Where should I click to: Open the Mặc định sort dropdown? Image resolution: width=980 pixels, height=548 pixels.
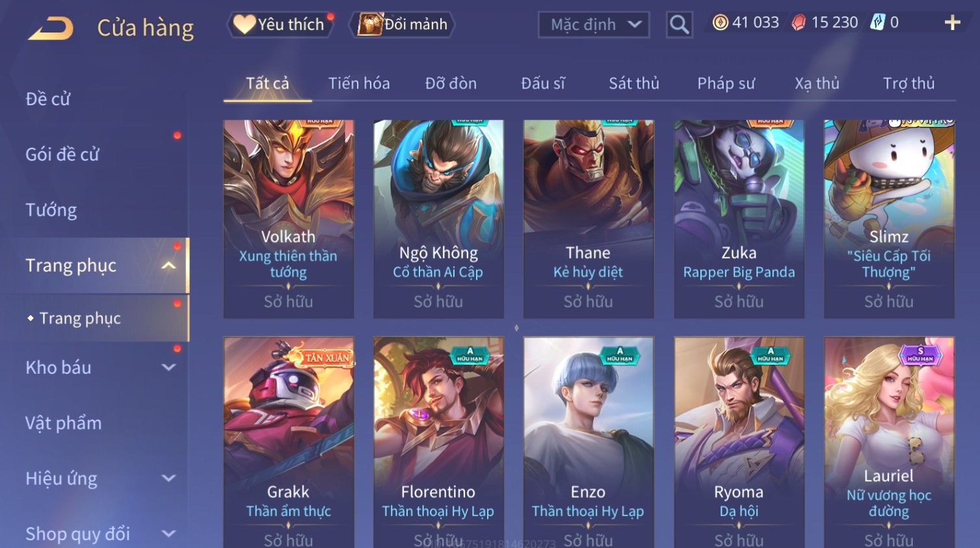tap(594, 25)
